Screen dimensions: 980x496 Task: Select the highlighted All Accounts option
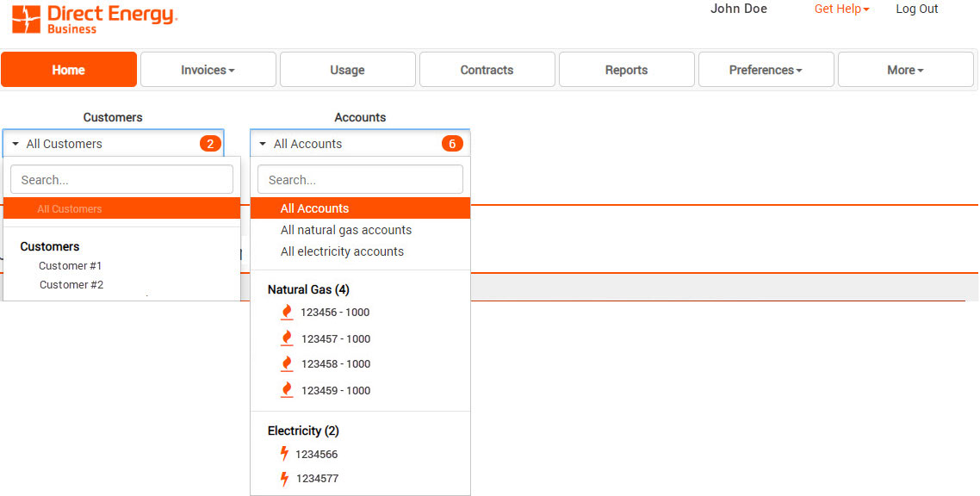361,208
